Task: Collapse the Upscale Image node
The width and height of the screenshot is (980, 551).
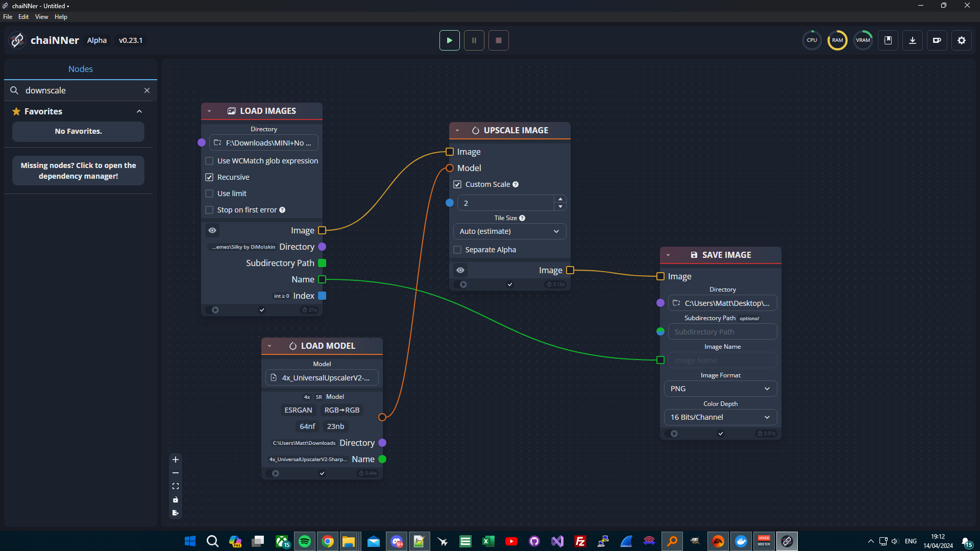Action: pos(457,130)
